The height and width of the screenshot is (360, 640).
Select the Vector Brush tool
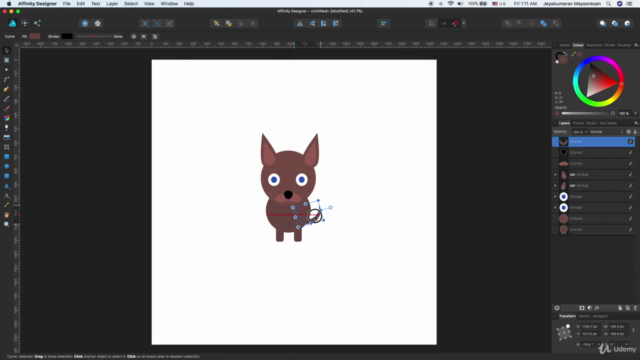[x=7, y=109]
